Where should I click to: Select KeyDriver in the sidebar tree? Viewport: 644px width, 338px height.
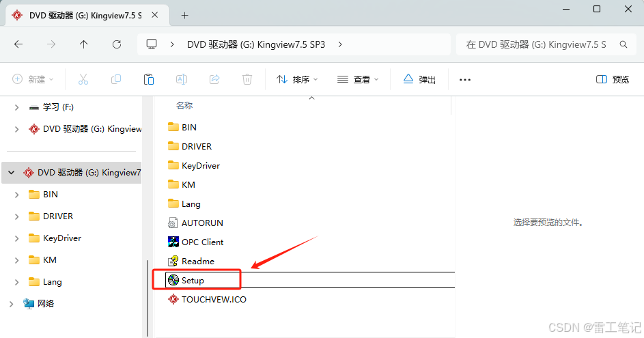click(x=55, y=238)
